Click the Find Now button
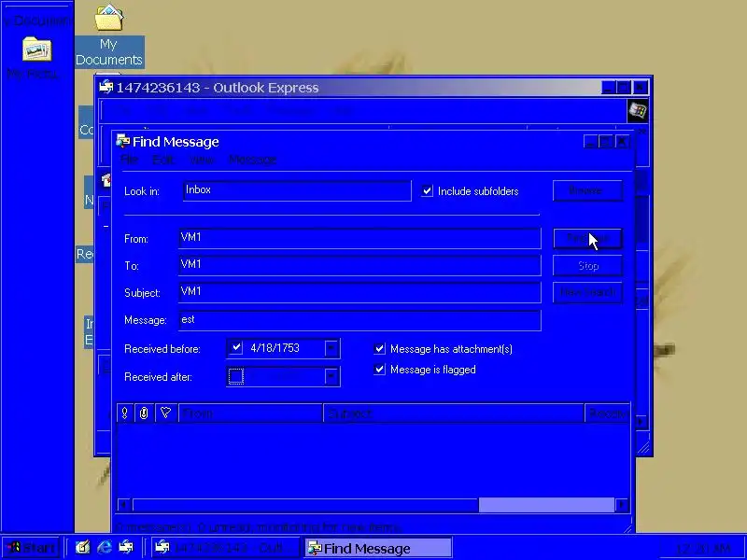 point(587,238)
